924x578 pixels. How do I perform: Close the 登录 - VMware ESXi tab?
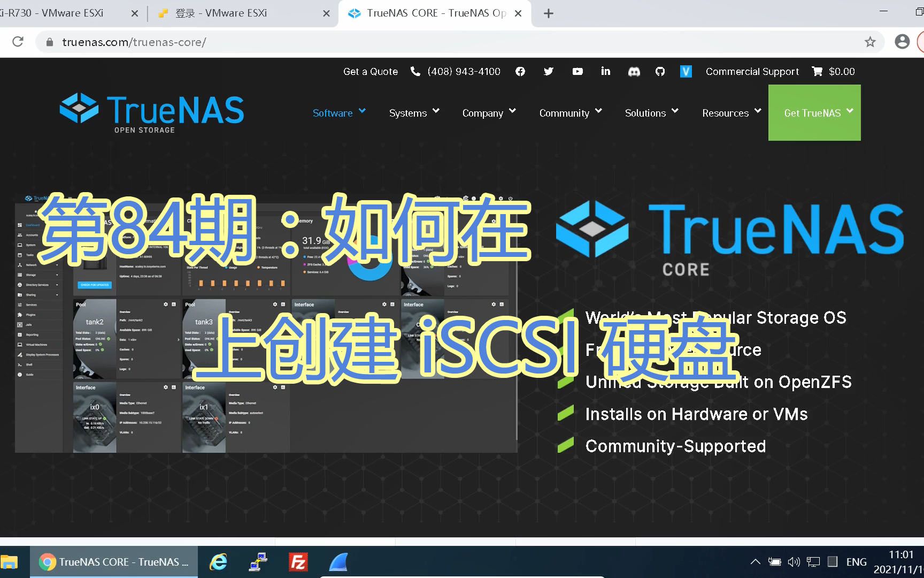click(x=326, y=13)
